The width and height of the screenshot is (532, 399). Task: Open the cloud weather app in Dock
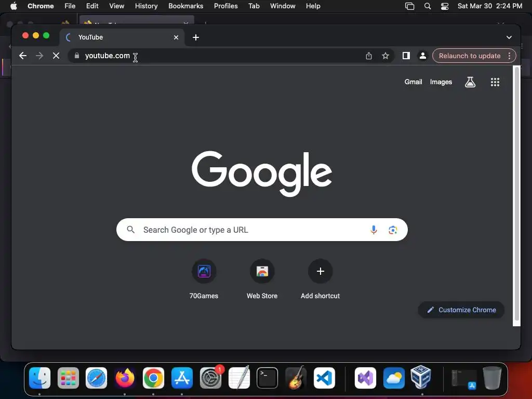(394, 378)
